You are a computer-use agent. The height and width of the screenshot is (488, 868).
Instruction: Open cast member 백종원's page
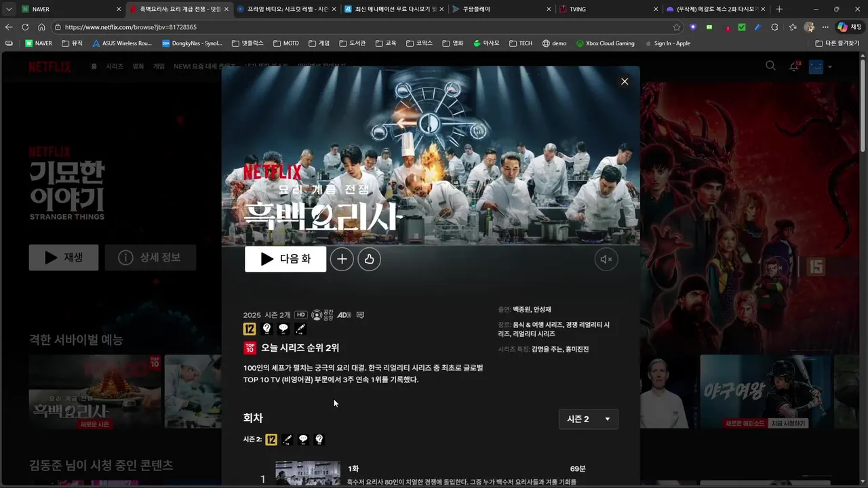point(521,310)
